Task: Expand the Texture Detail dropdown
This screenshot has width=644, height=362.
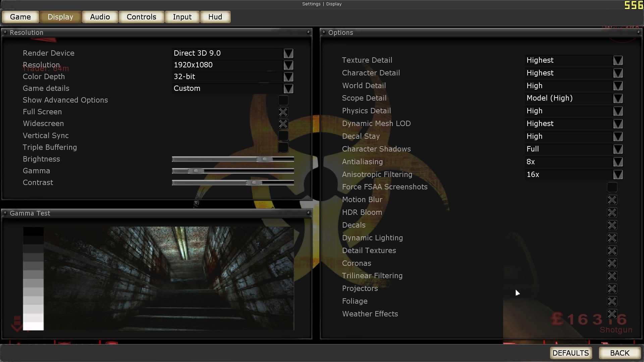Action: pyautogui.click(x=618, y=60)
